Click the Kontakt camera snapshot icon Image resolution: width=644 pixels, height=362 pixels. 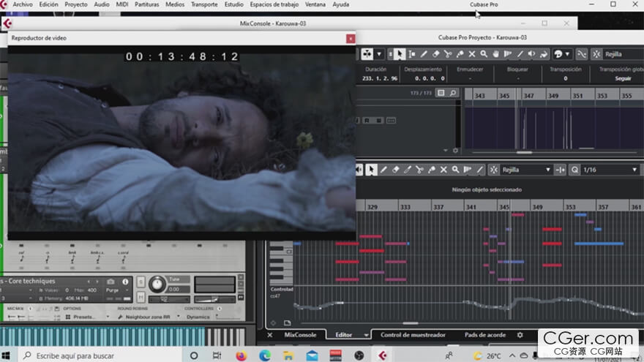[111, 282]
